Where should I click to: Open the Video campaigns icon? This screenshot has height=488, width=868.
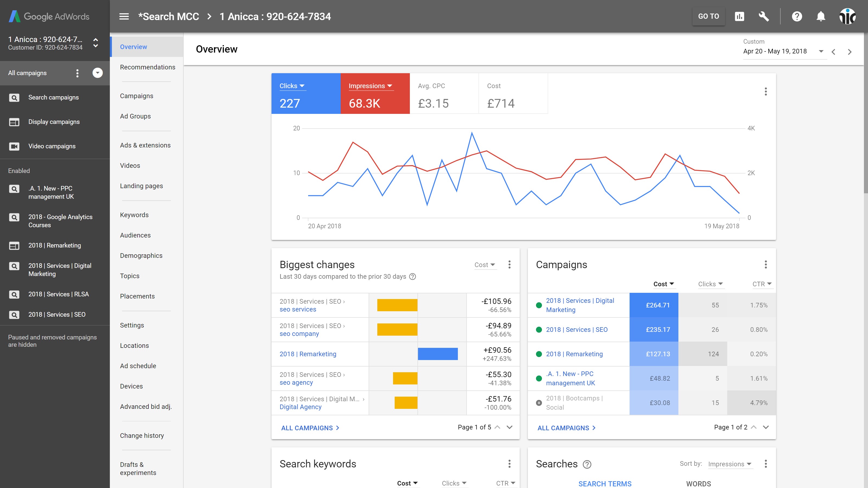pyautogui.click(x=15, y=146)
